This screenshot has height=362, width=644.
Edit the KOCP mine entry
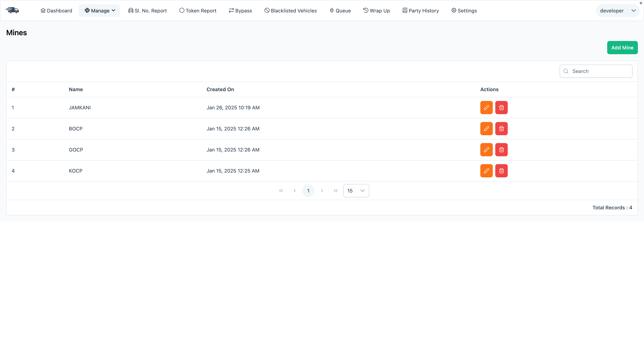[486, 171]
